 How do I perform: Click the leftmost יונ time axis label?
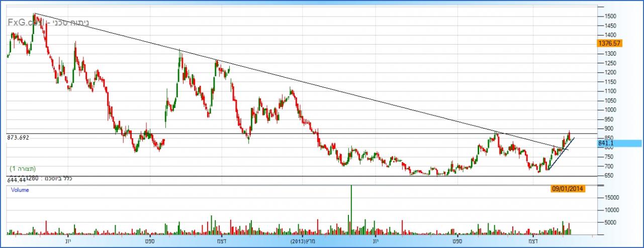pos(67,241)
